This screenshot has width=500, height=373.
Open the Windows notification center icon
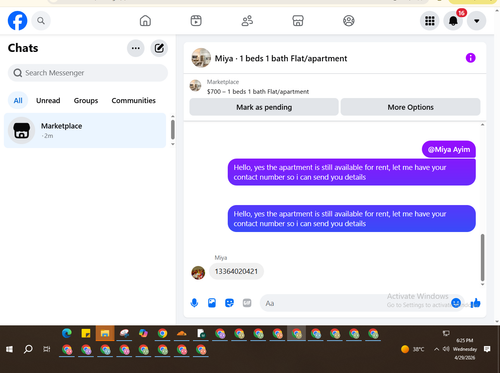487,349
